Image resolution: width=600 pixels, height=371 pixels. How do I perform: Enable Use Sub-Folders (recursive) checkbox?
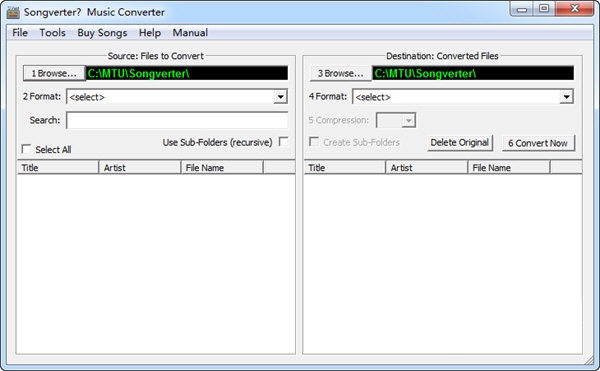[x=284, y=142]
